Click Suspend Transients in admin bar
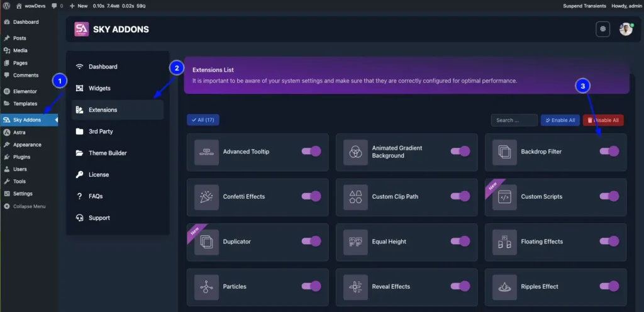This screenshot has height=312, width=644. coord(584,6)
